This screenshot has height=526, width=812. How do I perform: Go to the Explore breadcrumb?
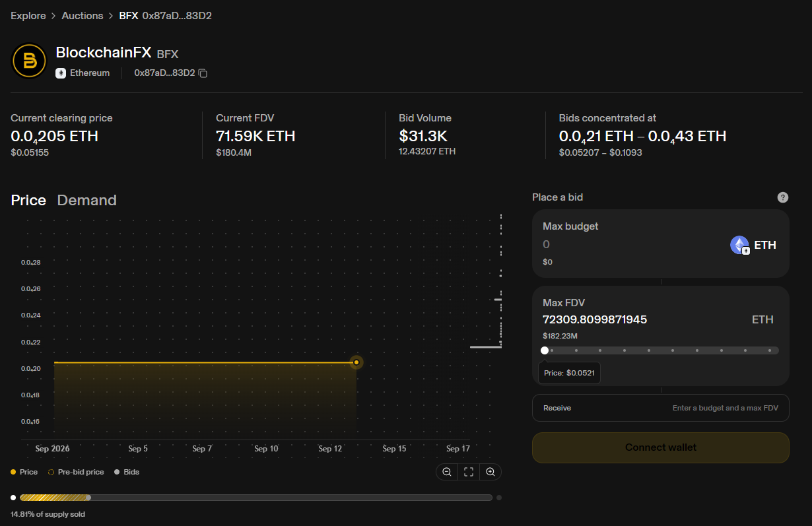[28, 15]
